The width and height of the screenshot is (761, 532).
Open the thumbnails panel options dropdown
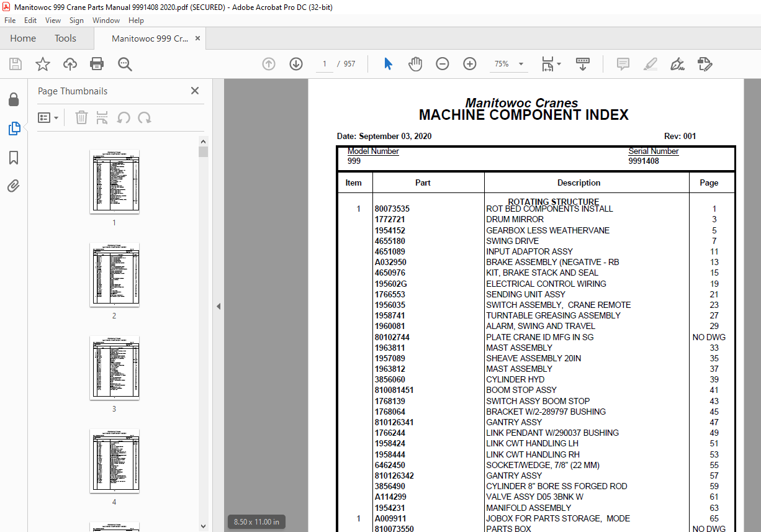[48, 117]
